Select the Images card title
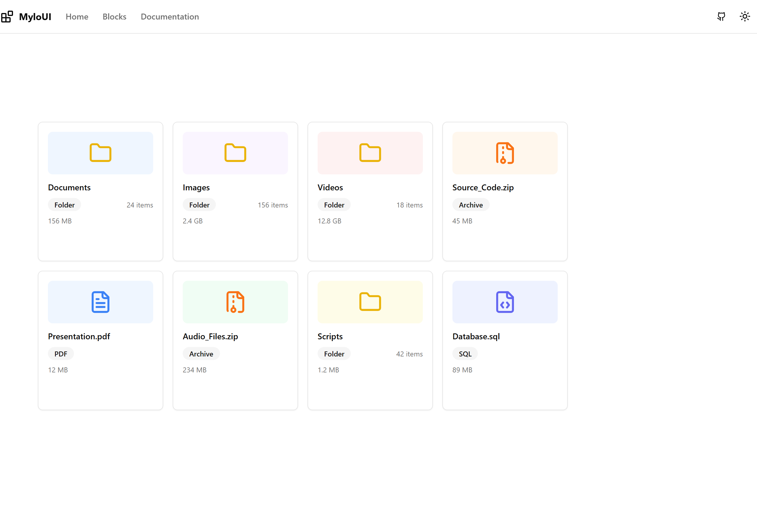Image resolution: width=757 pixels, height=532 pixels. pos(196,188)
